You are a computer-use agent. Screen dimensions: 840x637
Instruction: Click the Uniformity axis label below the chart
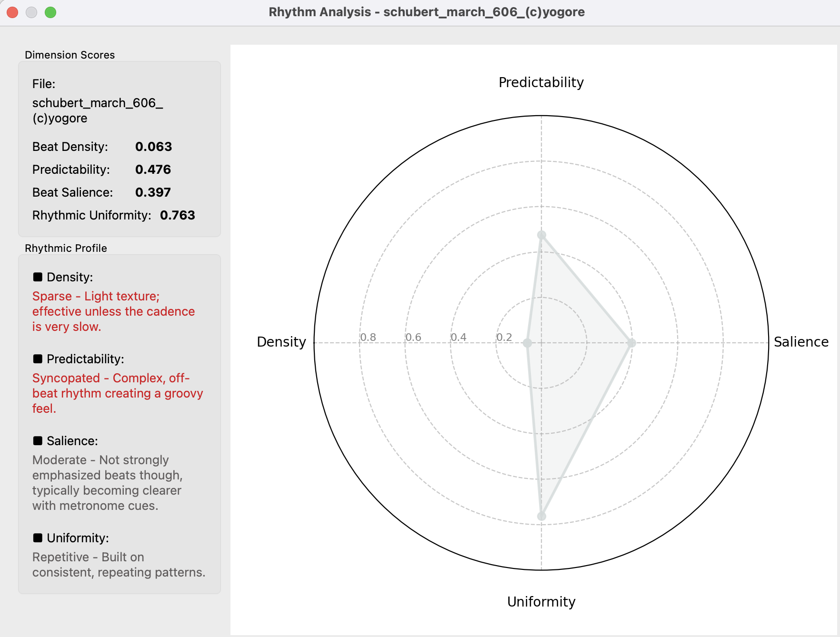click(541, 602)
